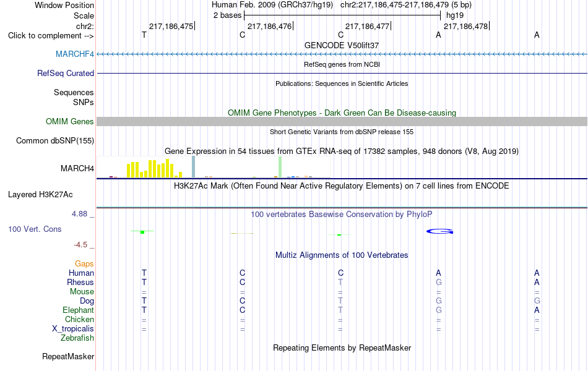Click the H3K27Ac Mark track title

342,186
